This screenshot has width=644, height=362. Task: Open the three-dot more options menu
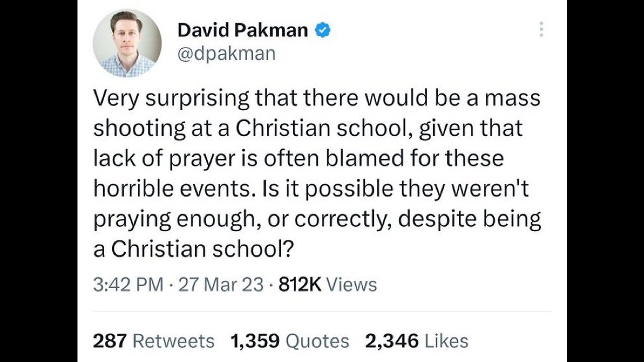point(541,30)
